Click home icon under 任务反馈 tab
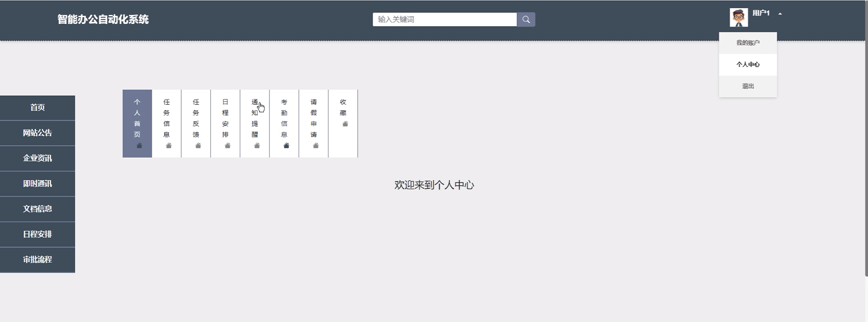This screenshot has width=868, height=322. [x=198, y=146]
